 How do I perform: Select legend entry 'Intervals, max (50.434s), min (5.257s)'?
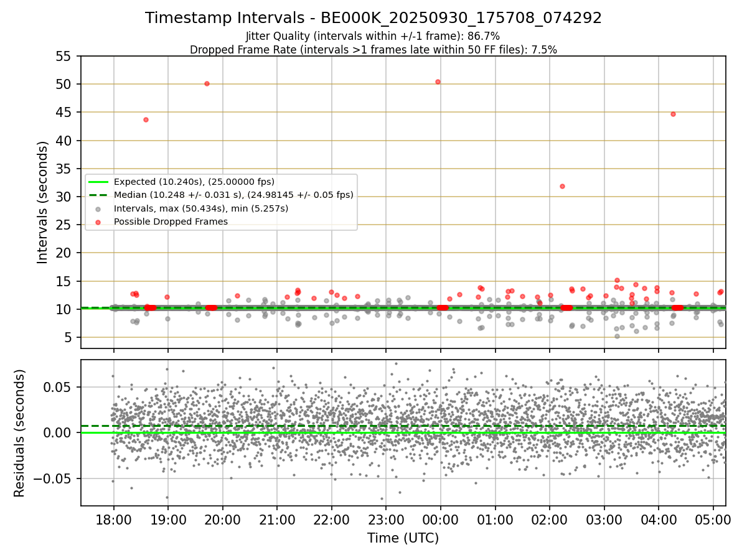(x=201, y=208)
